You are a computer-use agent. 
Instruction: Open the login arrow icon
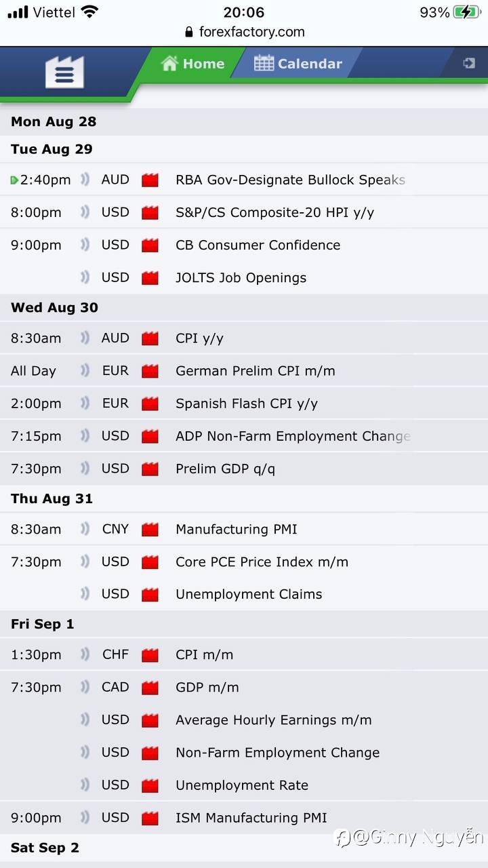point(468,63)
